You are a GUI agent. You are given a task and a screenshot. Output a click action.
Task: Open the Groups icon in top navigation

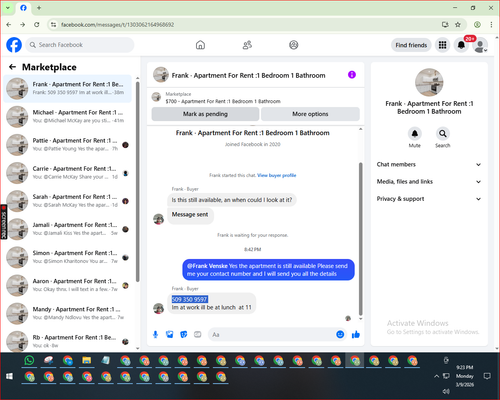click(x=294, y=45)
